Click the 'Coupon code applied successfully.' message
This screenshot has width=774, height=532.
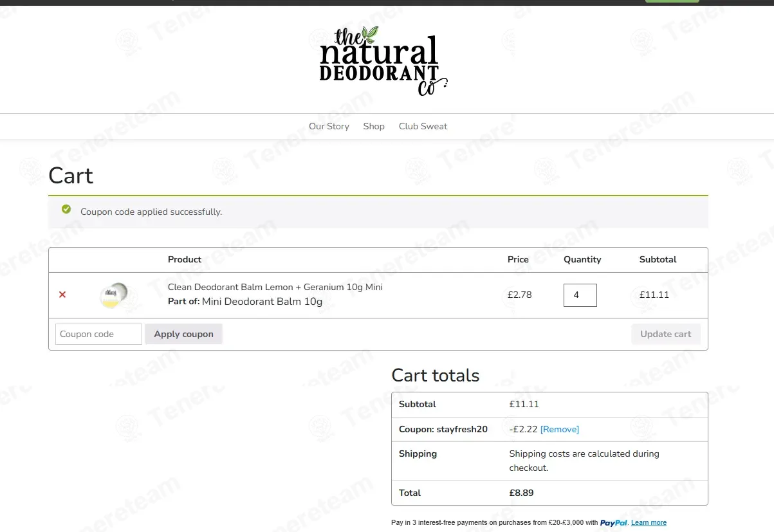click(151, 212)
